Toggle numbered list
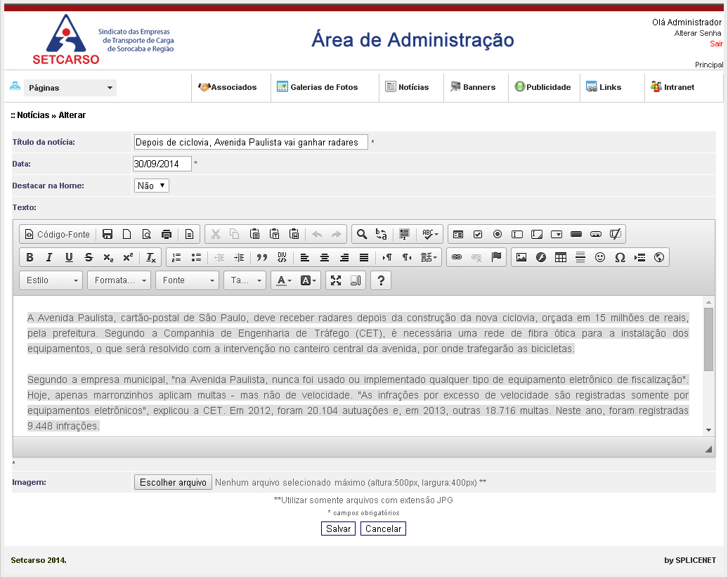This screenshot has width=728, height=577. tap(176, 257)
